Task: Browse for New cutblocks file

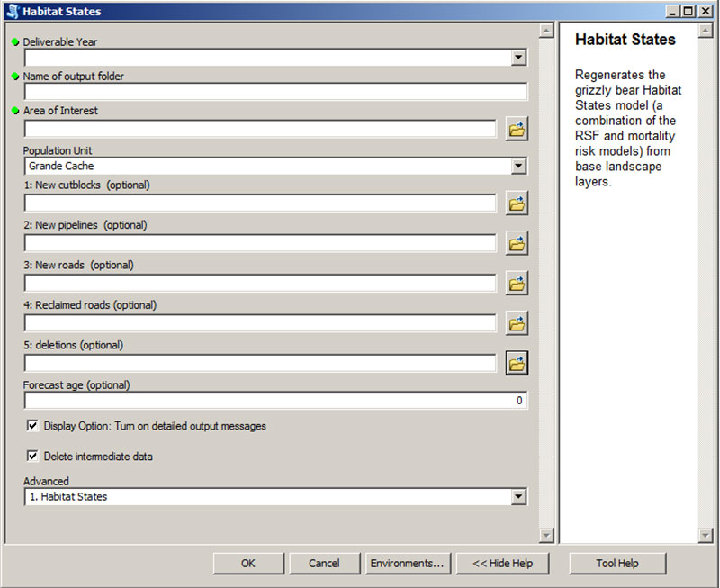Action: tap(517, 203)
